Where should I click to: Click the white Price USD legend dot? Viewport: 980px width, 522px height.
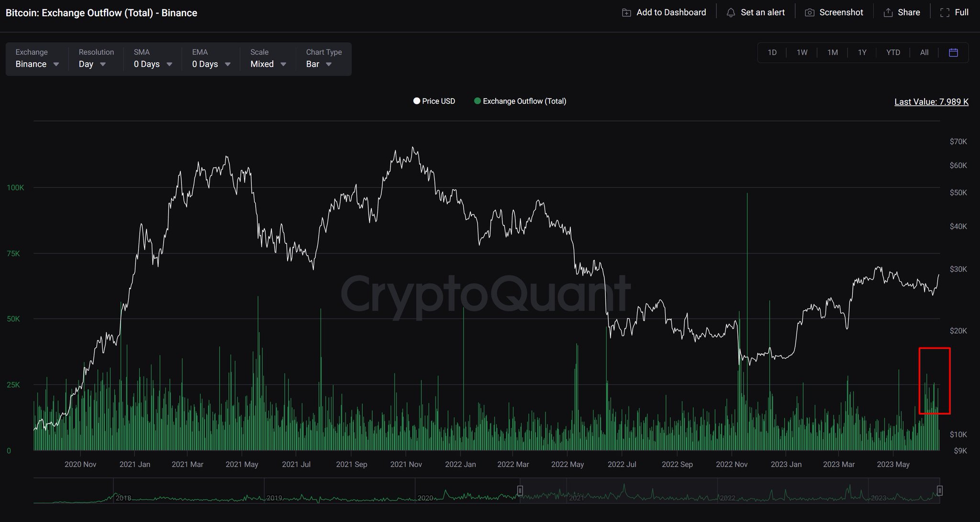(x=417, y=101)
